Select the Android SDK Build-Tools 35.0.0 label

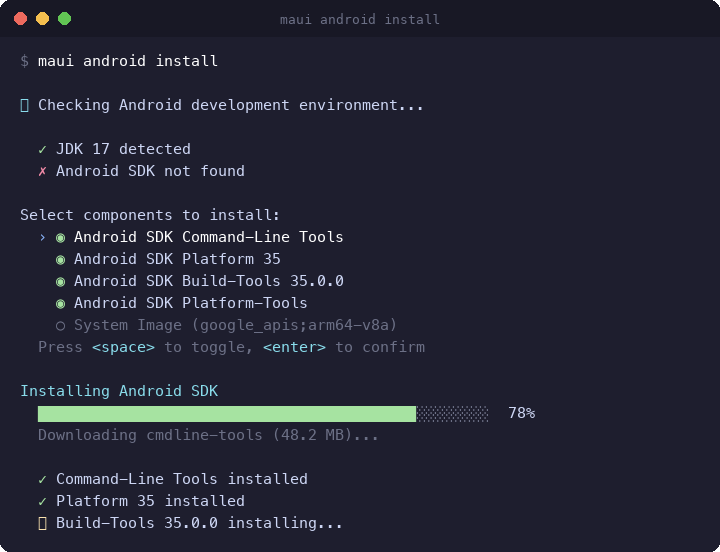pyautogui.click(x=209, y=282)
